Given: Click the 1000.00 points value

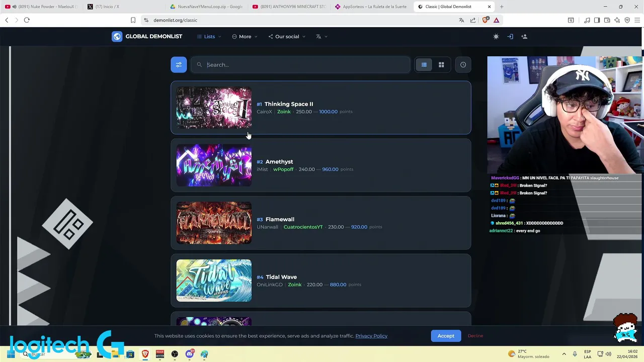Looking at the screenshot, I should [328, 112].
